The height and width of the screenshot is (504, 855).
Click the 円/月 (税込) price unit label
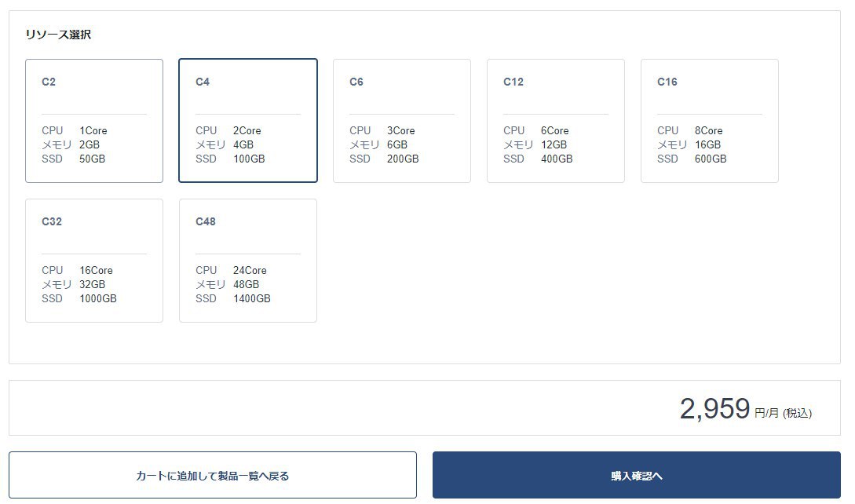coord(783,413)
